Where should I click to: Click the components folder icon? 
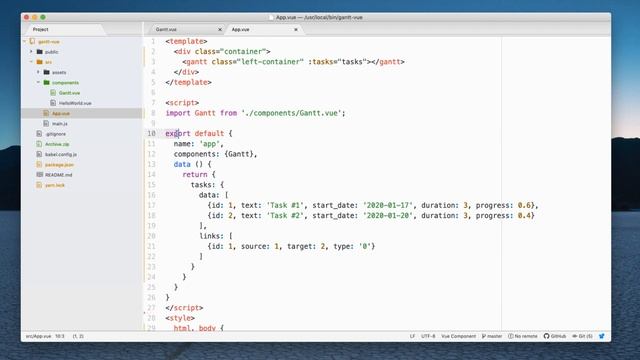click(x=47, y=82)
